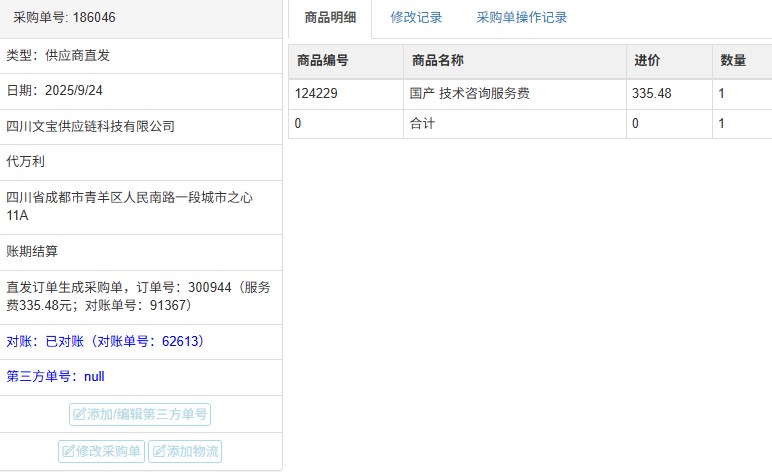Click the 进价 column header
This screenshot has width=772, height=475.
tap(647, 61)
